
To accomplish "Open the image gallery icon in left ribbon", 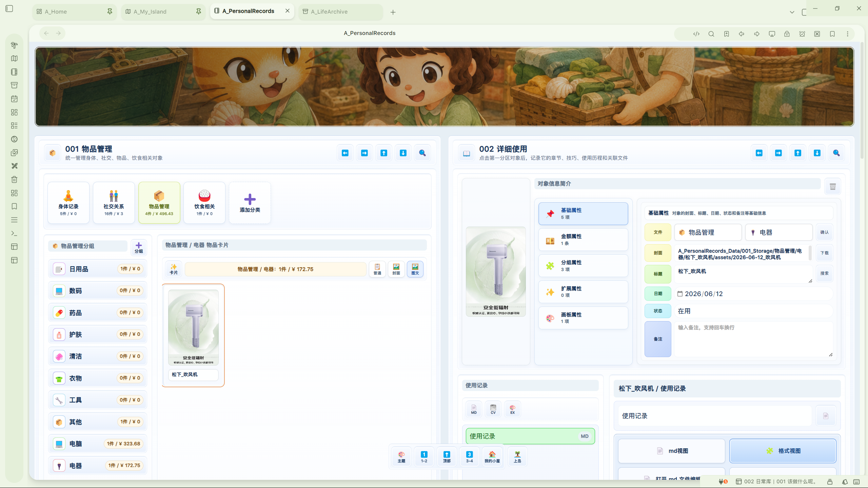I will pyautogui.click(x=14, y=153).
